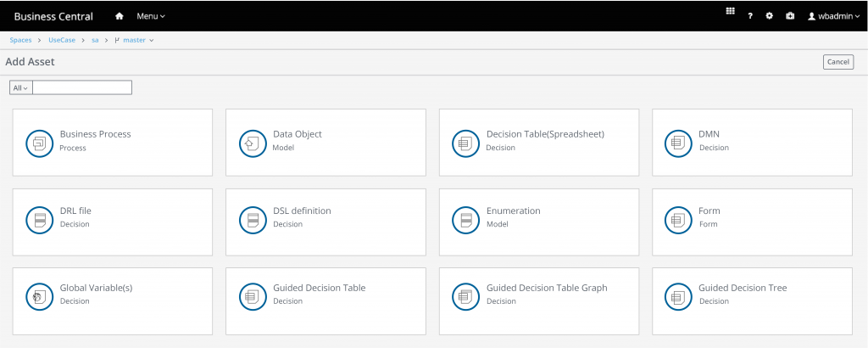Click the DMN asset icon
The height and width of the screenshot is (348, 868).
coord(677,143)
